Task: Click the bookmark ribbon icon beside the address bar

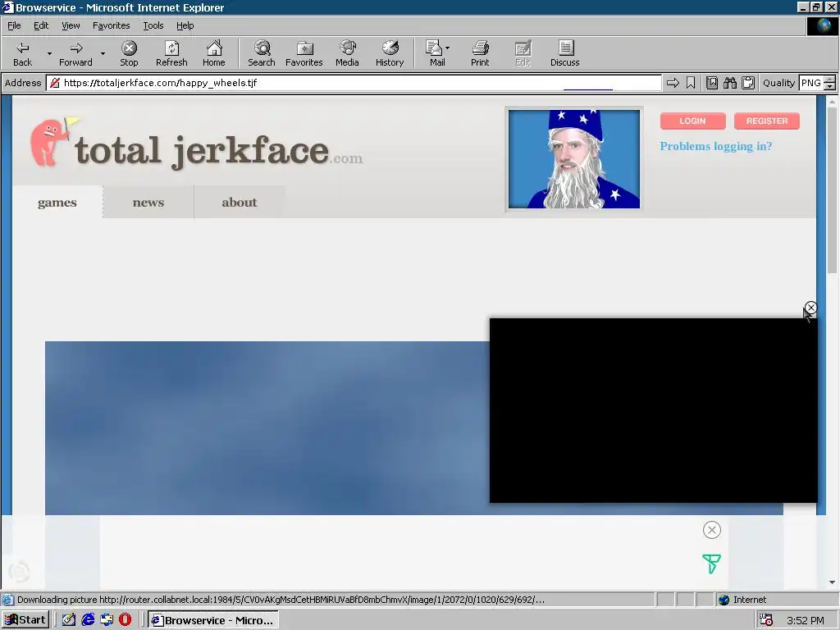Action: point(691,83)
